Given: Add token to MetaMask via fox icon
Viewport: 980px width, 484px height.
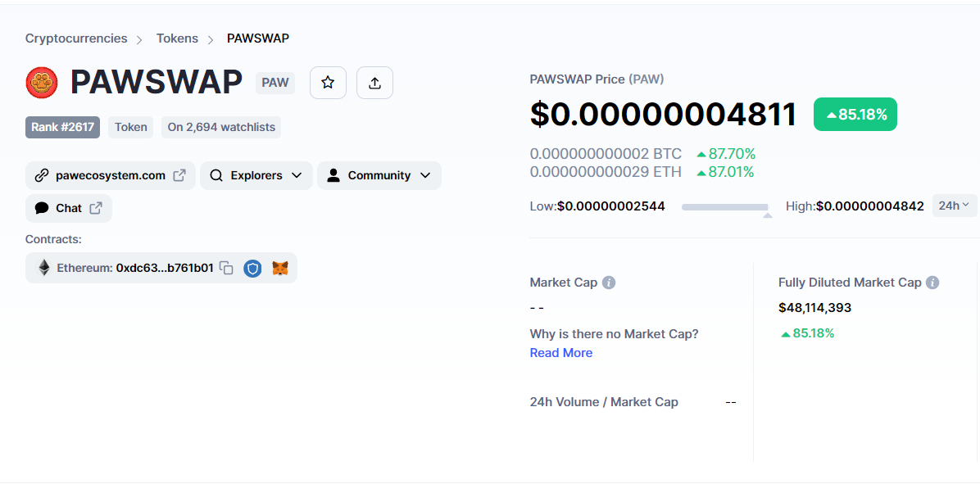Looking at the screenshot, I should [x=280, y=269].
